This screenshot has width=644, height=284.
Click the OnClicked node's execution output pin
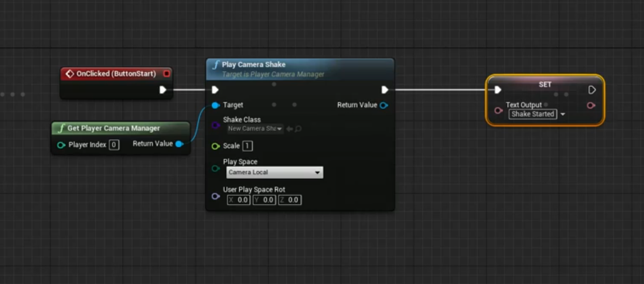(x=162, y=90)
